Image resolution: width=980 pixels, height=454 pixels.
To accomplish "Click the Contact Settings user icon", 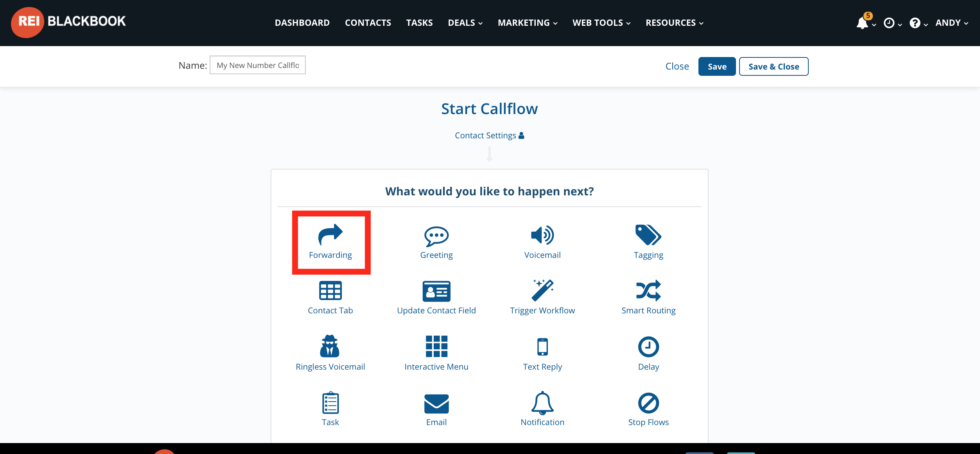I will pyautogui.click(x=521, y=136).
